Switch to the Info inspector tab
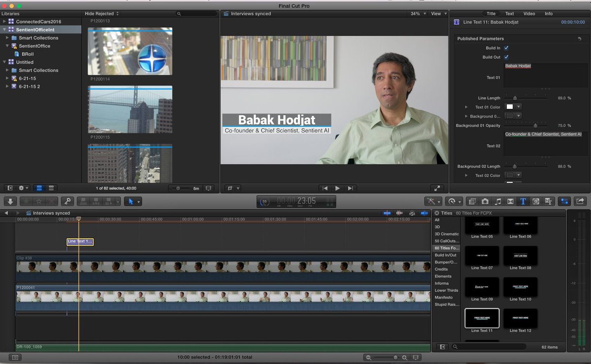The width and height of the screenshot is (591, 364). (549, 14)
